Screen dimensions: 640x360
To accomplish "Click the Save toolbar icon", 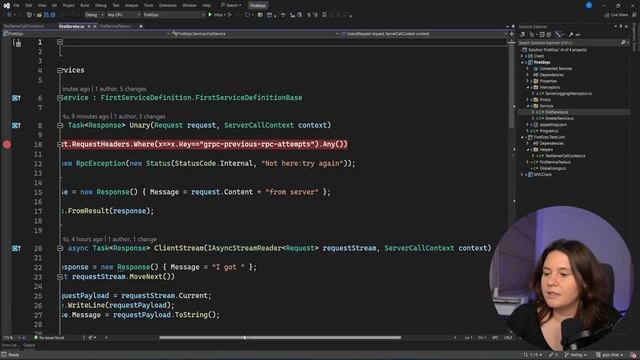I will tap(46, 15).
